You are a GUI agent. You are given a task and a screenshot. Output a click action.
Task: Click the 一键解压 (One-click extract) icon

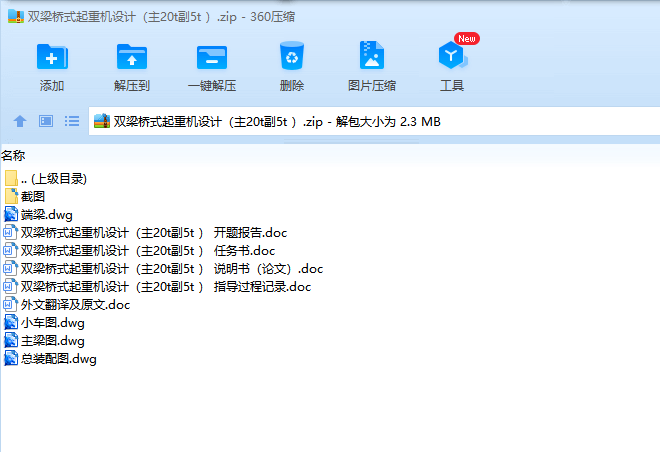[212, 57]
